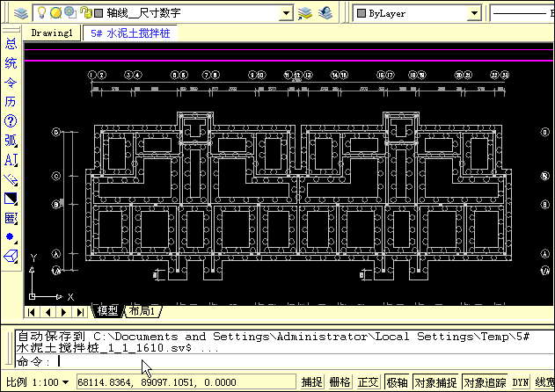The width and height of the screenshot is (555, 392).
Task: Click the 总 icon in left toolbar
Action: click(11, 44)
